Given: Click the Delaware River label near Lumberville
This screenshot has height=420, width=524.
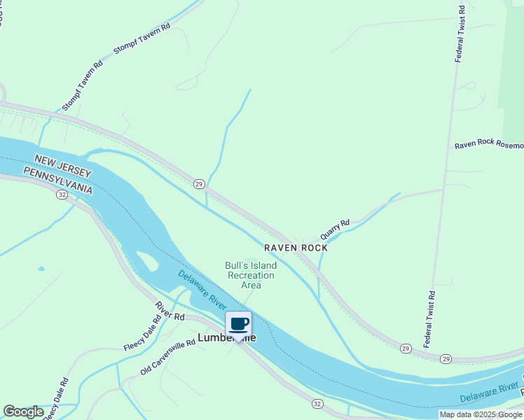Looking at the screenshot, I should pyautogui.click(x=202, y=290).
